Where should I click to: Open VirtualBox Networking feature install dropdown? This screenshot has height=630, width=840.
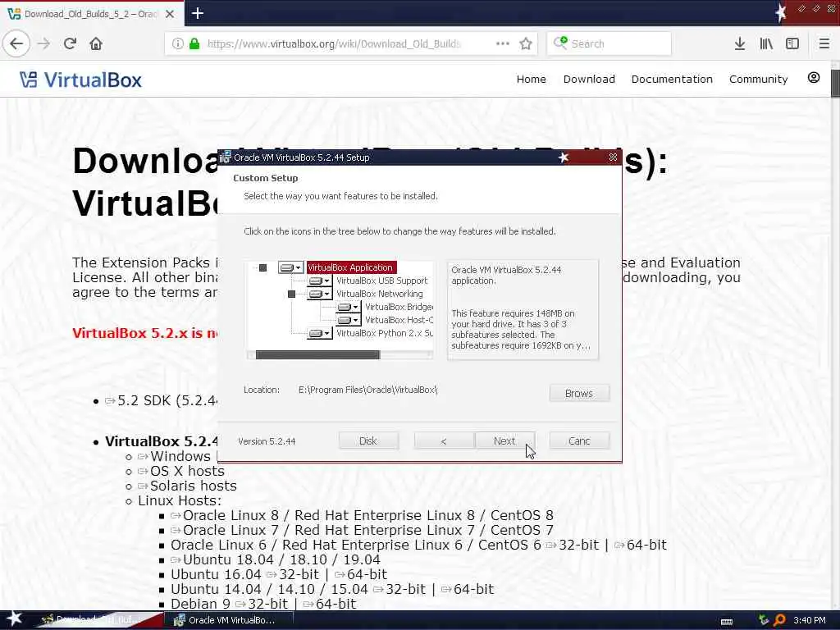click(x=320, y=294)
